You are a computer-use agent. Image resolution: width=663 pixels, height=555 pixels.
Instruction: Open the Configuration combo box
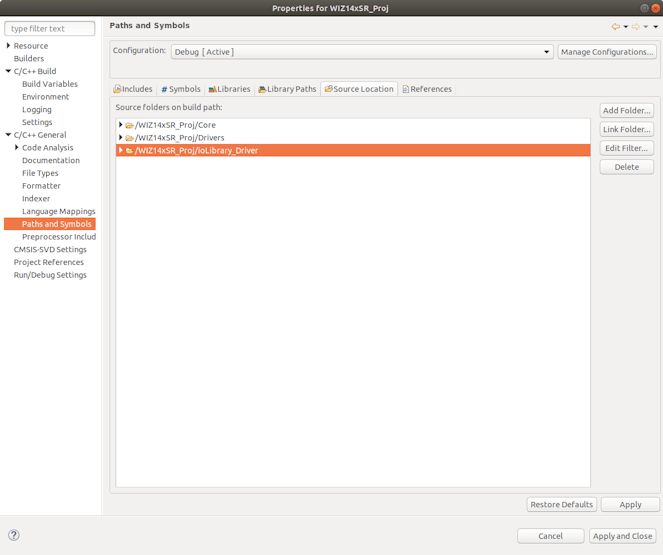(362, 52)
